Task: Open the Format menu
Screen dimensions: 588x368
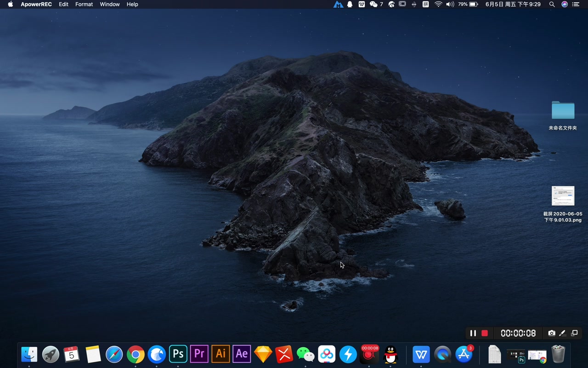Action: click(84, 4)
